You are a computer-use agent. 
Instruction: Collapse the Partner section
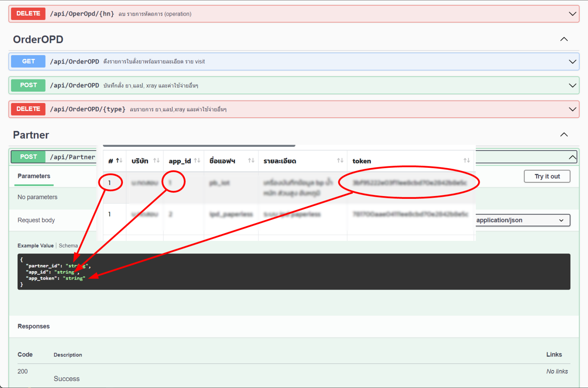tap(563, 134)
